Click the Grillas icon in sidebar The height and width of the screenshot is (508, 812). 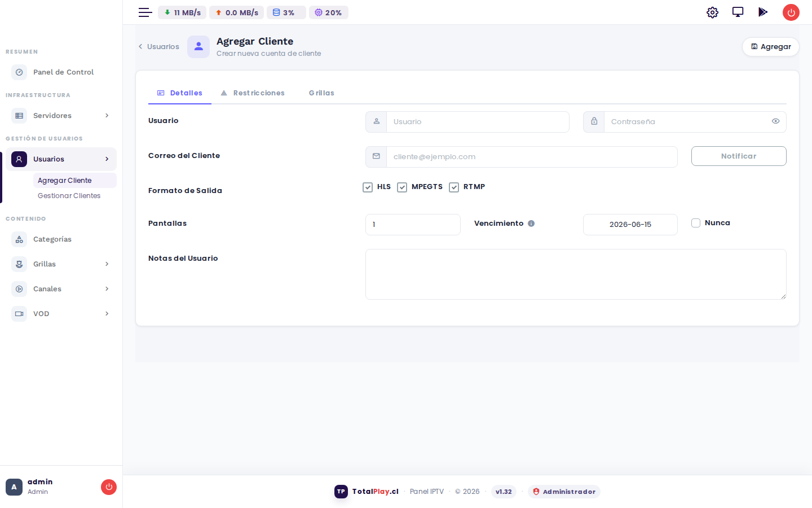tap(19, 264)
